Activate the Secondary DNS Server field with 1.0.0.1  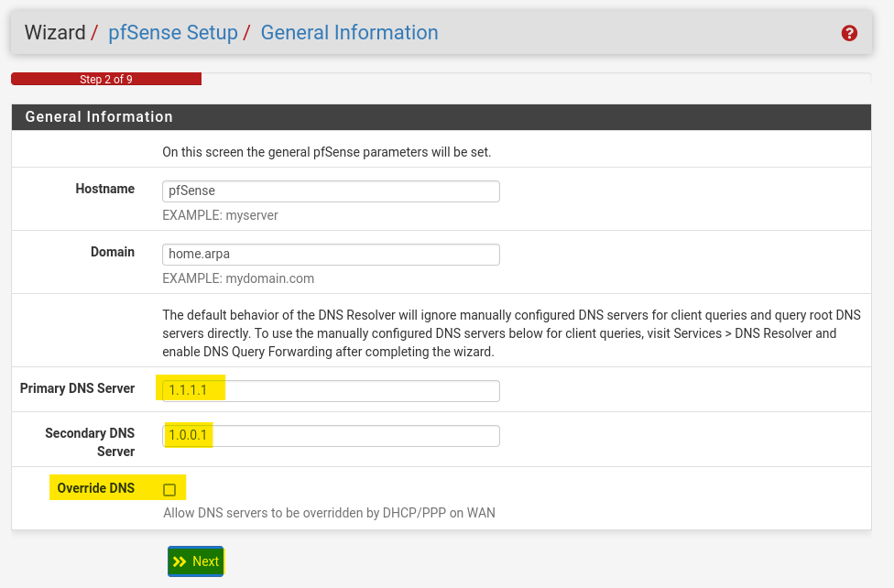click(331, 436)
